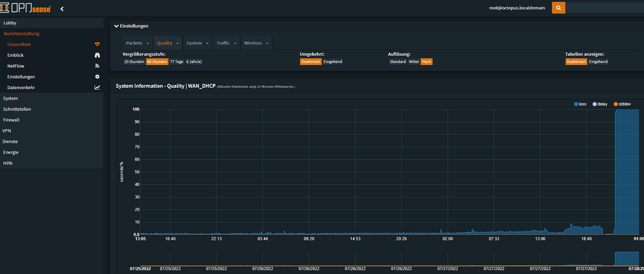Open the System tab dropdown arrow
This screenshot has width=644, height=274.
(207, 43)
